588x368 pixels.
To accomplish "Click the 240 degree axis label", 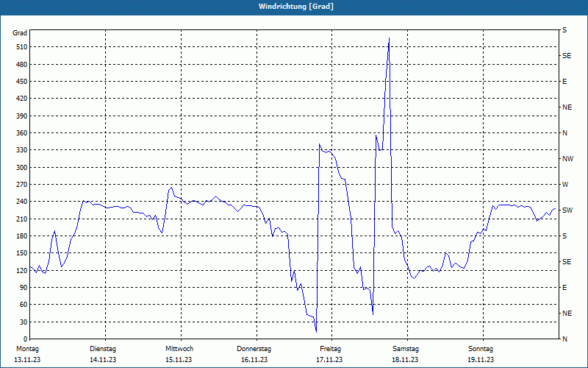I will tap(21, 202).
